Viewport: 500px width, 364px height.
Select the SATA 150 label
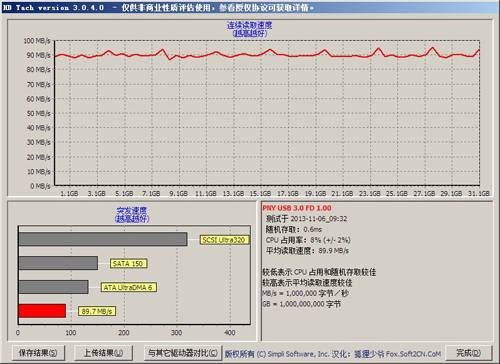tap(128, 264)
